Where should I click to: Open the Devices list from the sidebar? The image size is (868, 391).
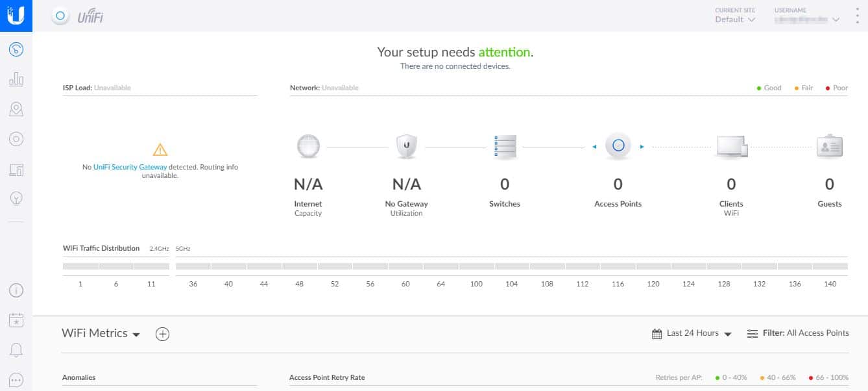[16, 138]
